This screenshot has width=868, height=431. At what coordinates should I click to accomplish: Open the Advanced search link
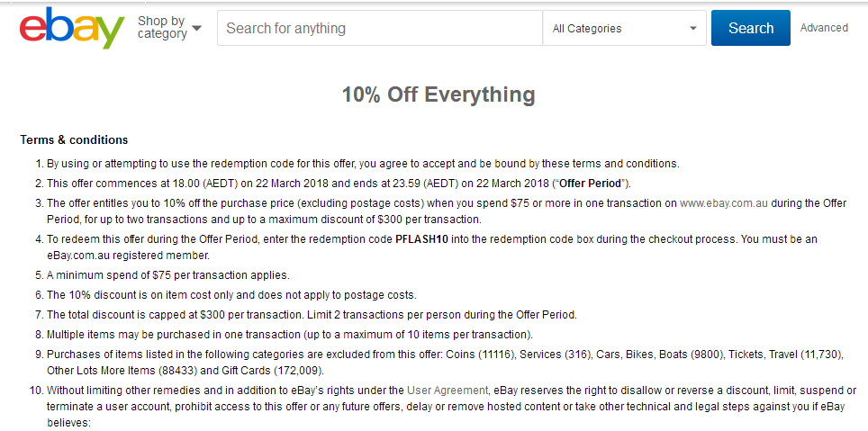point(824,28)
